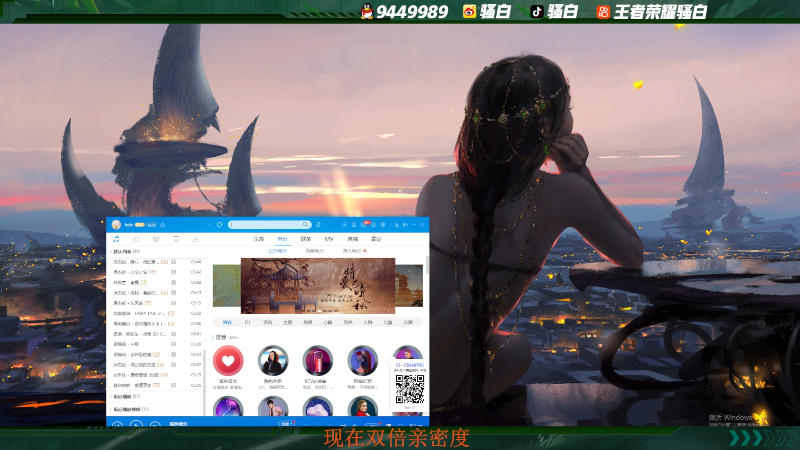Click the circular icon left of apps grid
This screenshot has width=800, height=450.
point(344,224)
